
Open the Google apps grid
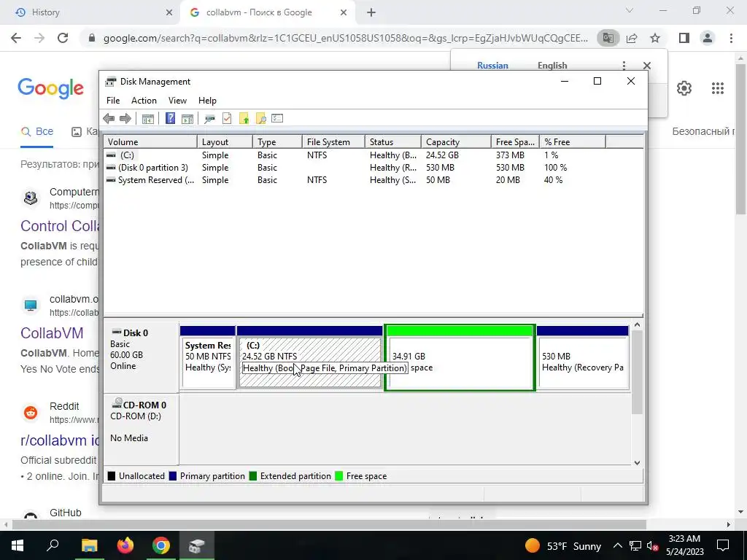tap(718, 88)
